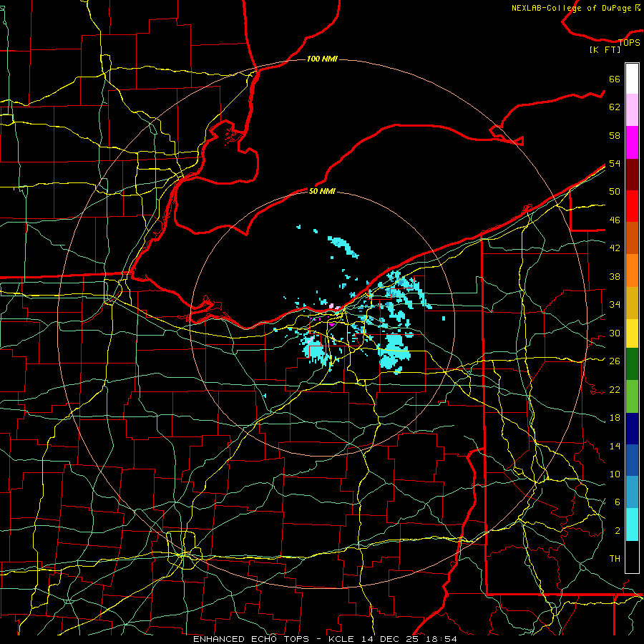
Task: Click the 46 legend value label
Action: pos(615,220)
